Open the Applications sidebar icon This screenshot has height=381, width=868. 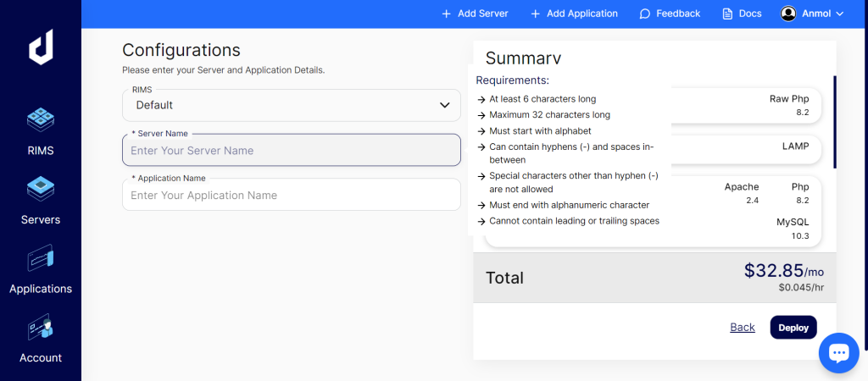pos(41,259)
